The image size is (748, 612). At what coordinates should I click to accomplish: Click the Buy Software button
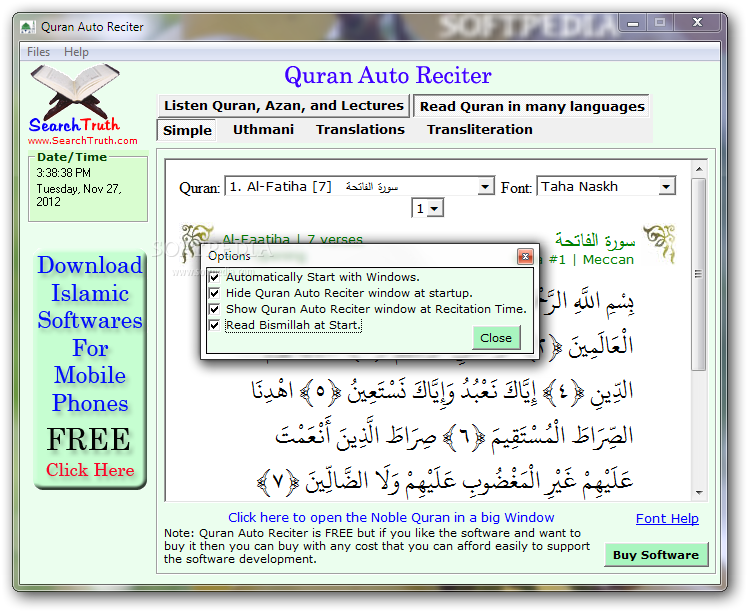656,555
